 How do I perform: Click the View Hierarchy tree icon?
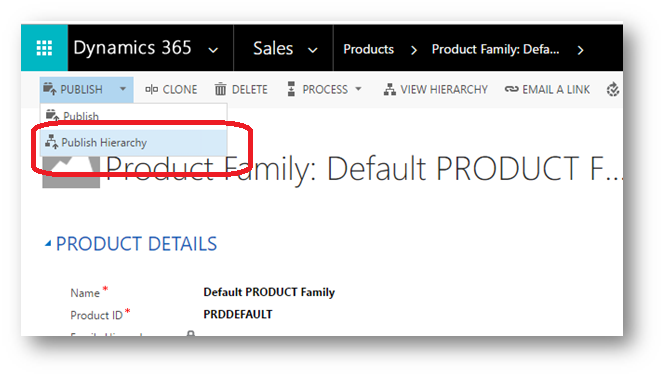click(x=389, y=90)
